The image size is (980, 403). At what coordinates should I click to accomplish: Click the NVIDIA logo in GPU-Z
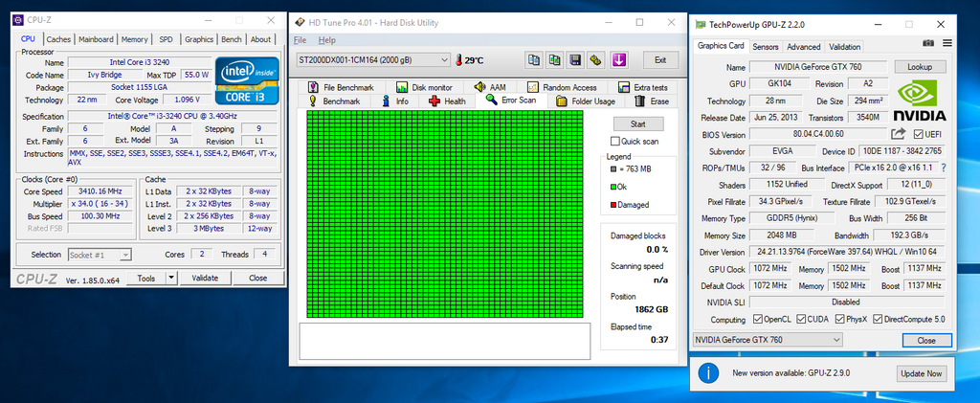[920, 100]
